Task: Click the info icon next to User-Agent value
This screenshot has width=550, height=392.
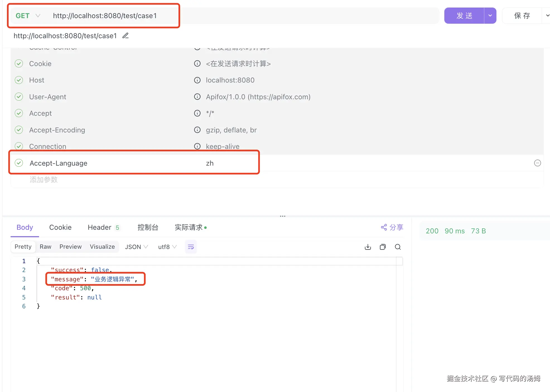Action: tap(197, 97)
